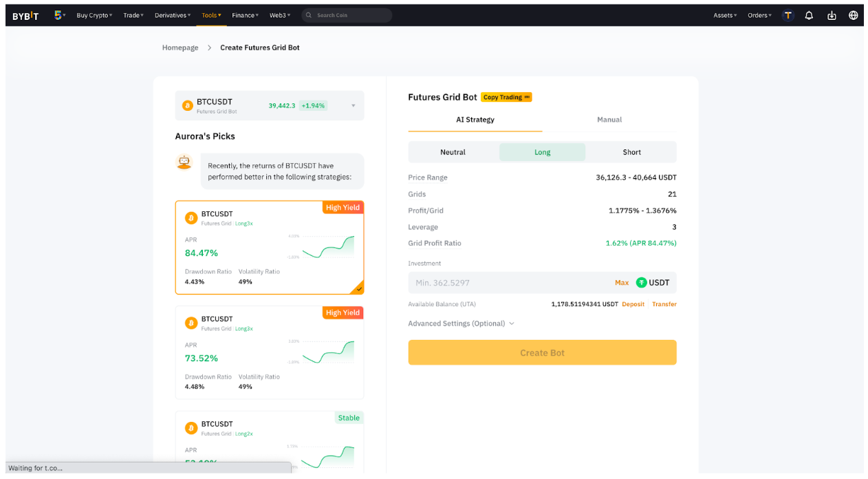Image resolution: width=868 pixels, height=479 pixels.
Task: Select the 73.52% APR strategy card
Action: 270,352
